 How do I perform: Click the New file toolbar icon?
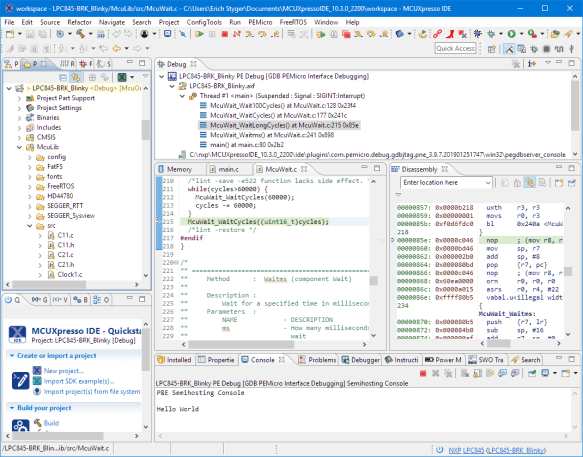tap(10, 34)
